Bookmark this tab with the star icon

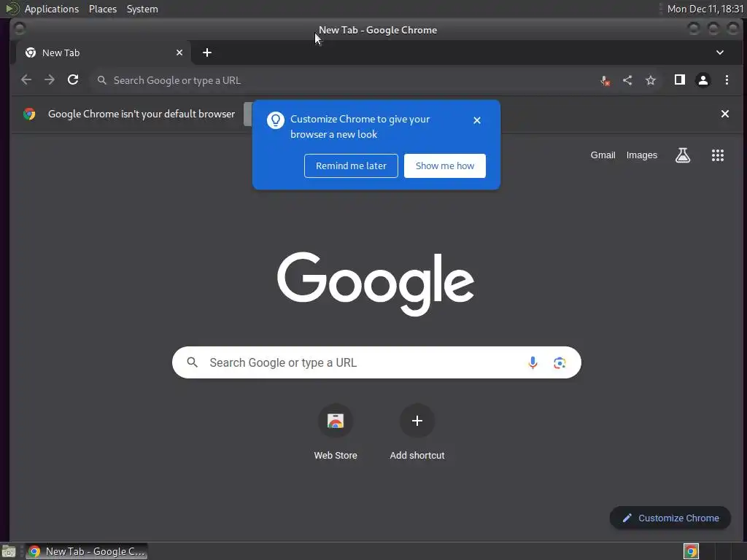[651, 80]
